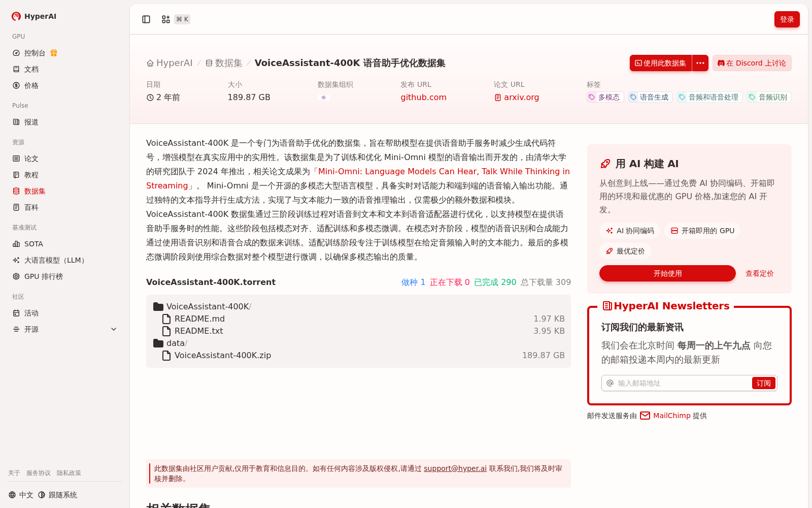The image size is (812, 508).
Task: Open 文档 docs in sidebar
Action: 31,69
